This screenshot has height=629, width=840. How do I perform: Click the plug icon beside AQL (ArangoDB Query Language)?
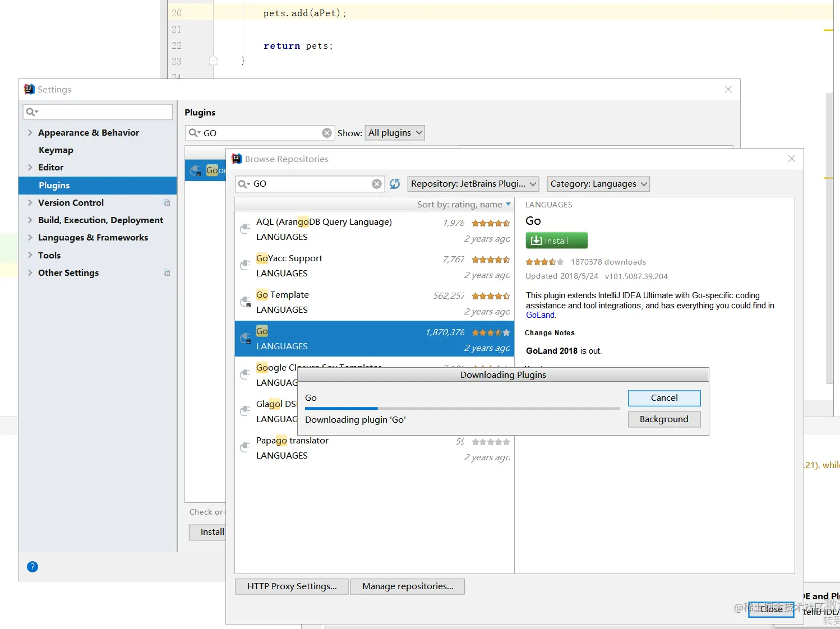245,229
